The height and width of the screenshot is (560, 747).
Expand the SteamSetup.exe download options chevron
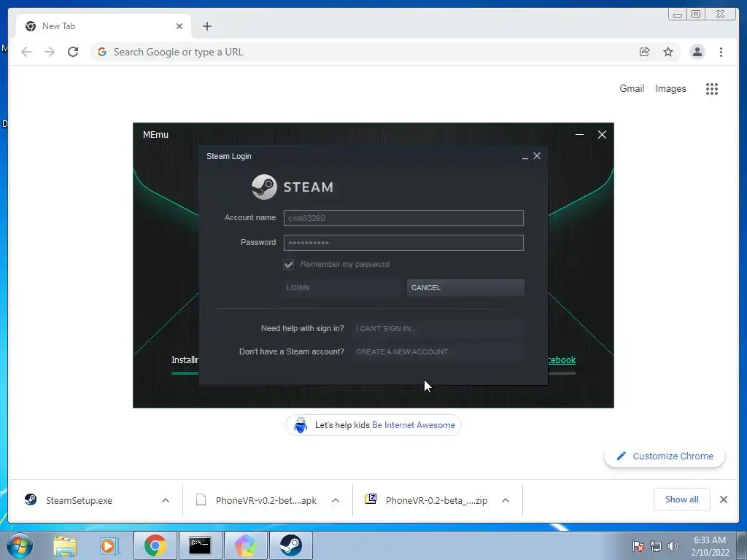166,500
